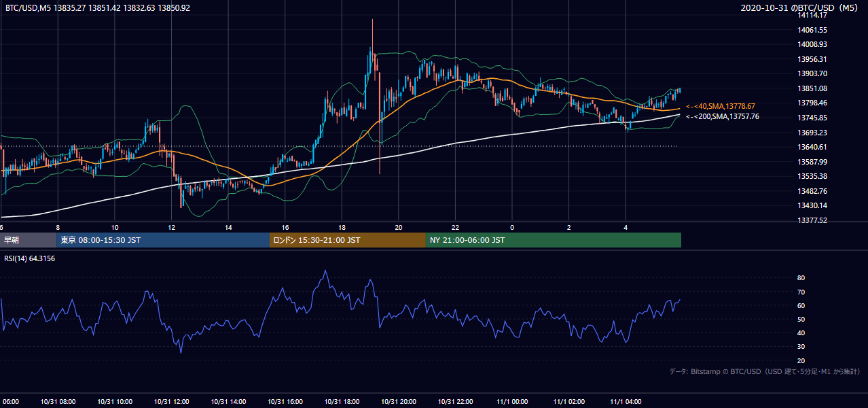The width and height of the screenshot is (868, 408).
Task: Click the 10/31 22:00 time axis label
Action: (x=455, y=402)
